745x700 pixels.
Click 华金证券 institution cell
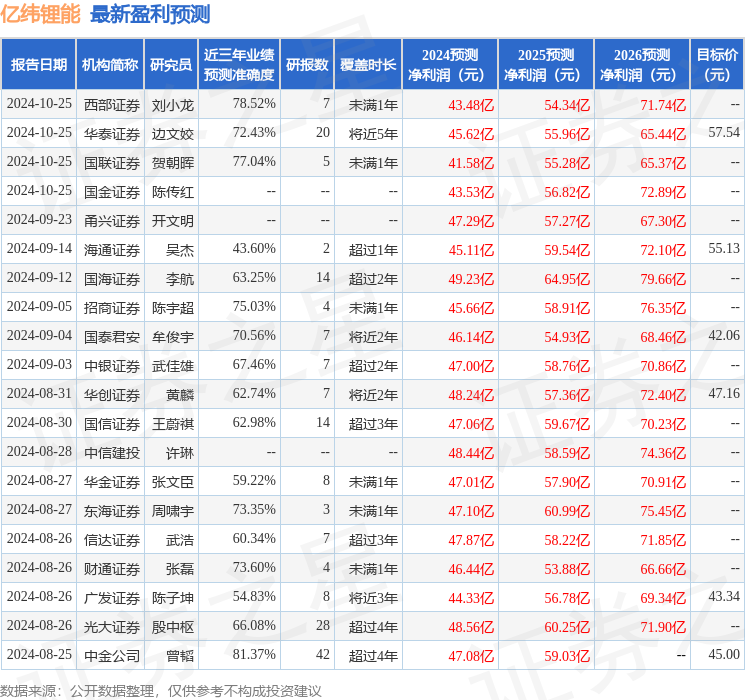coord(112,482)
